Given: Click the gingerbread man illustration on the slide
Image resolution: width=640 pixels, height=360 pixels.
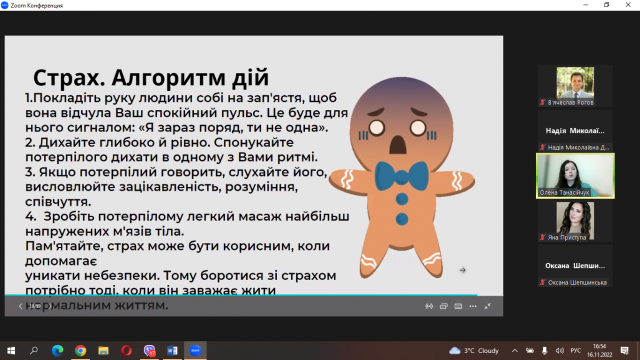Looking at the screenshot, I should tap(402, 178).
